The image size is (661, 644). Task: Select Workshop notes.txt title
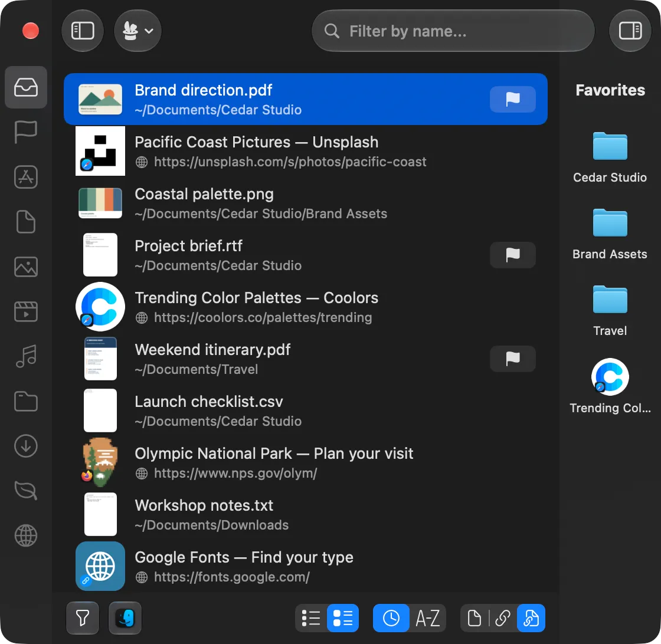(204, 505)
